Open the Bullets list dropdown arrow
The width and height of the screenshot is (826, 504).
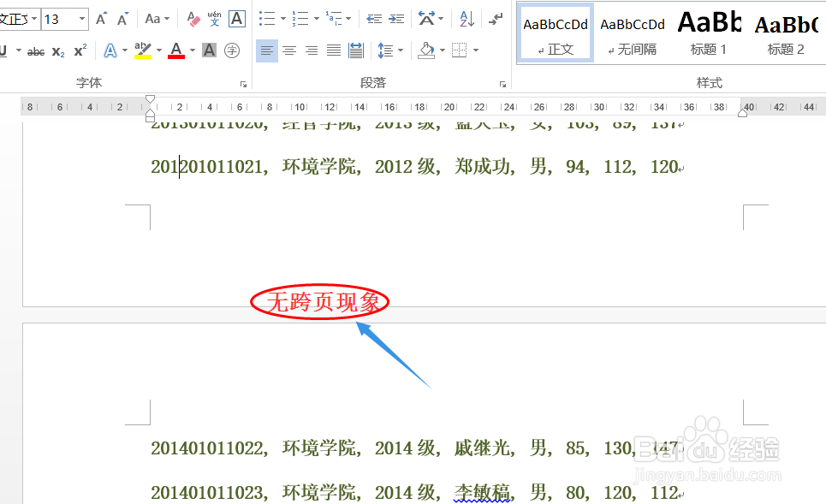pyautogui.click(x=282, y=18)
